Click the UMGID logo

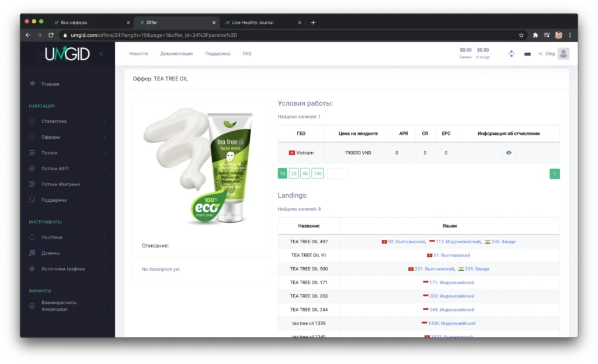tap(67, 54)
